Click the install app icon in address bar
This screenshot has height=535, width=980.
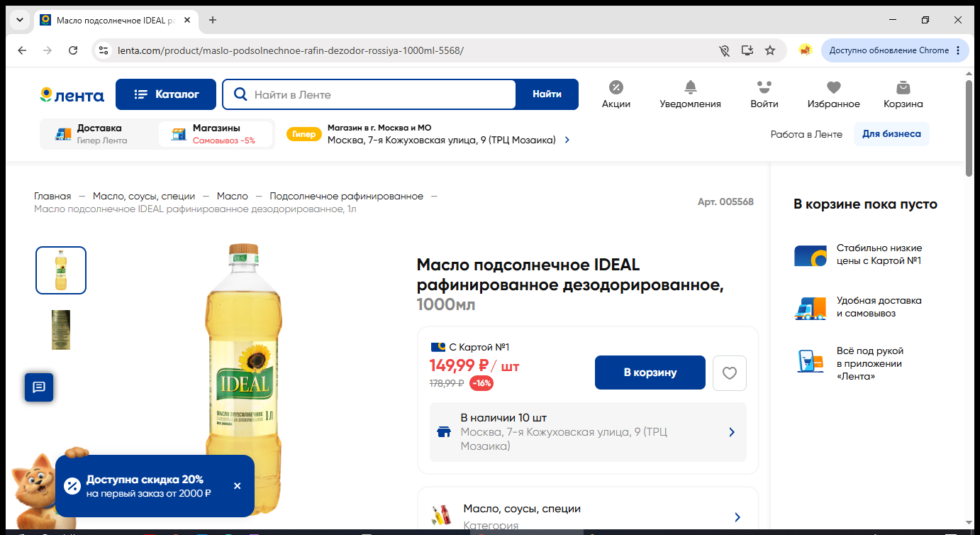tap(747, 50)
